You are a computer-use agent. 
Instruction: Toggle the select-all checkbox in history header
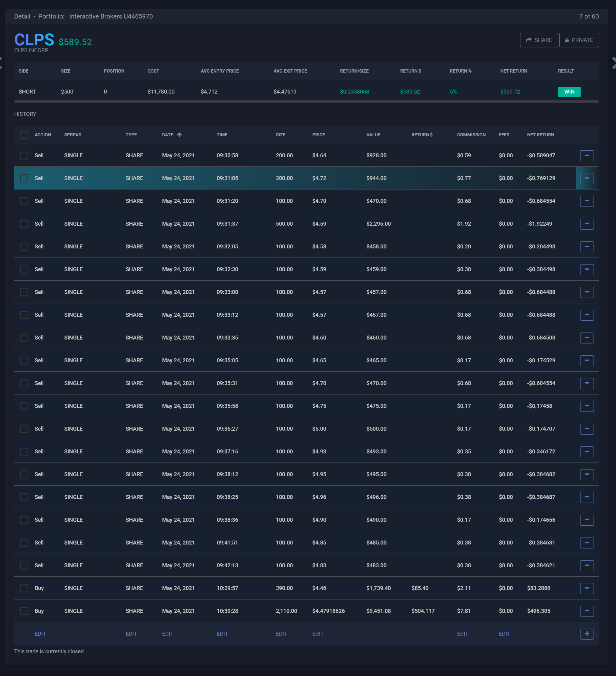(x=24, y=135)
